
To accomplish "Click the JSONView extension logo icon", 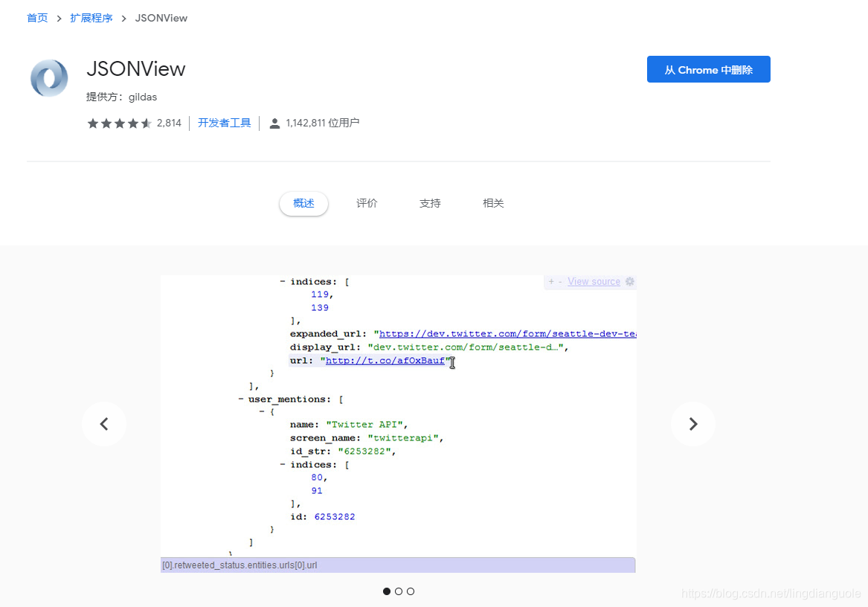I will pos(49,78).
